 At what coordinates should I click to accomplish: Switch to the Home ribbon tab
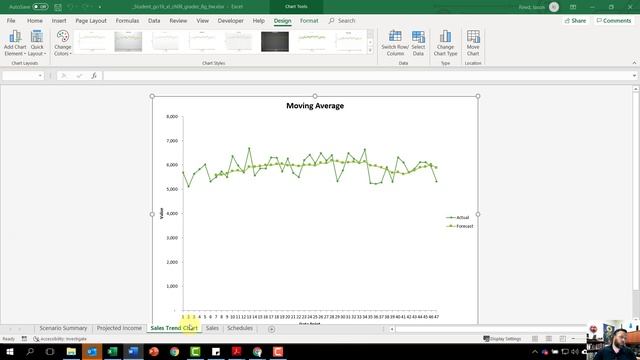35,20
